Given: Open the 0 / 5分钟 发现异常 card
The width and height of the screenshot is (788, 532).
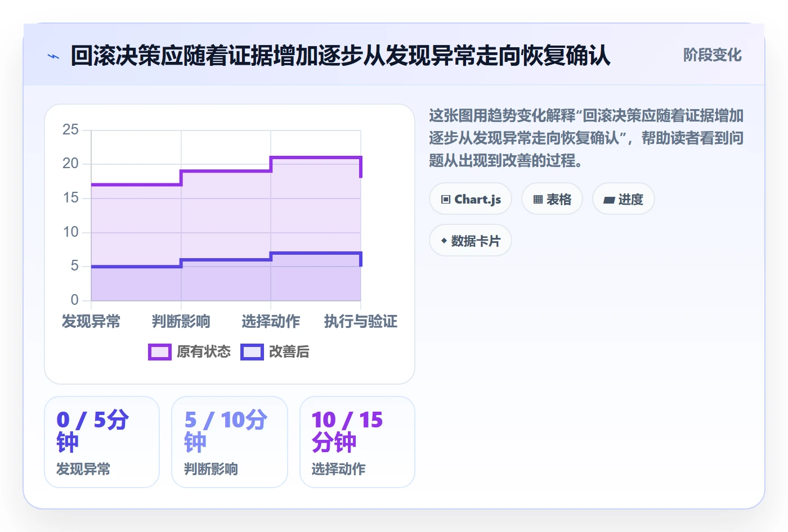Looking at the screenshot, I should (x=102, y=442).
